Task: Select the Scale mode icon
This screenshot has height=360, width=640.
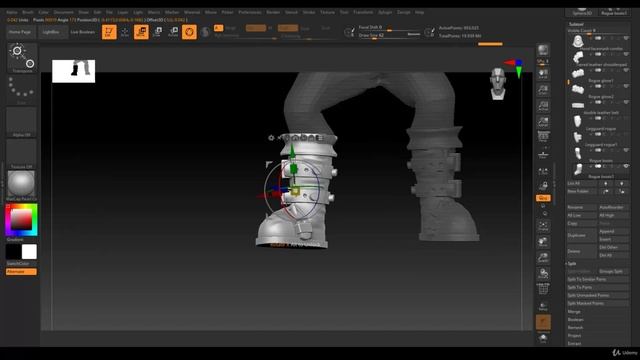Action: coord(158,32)
